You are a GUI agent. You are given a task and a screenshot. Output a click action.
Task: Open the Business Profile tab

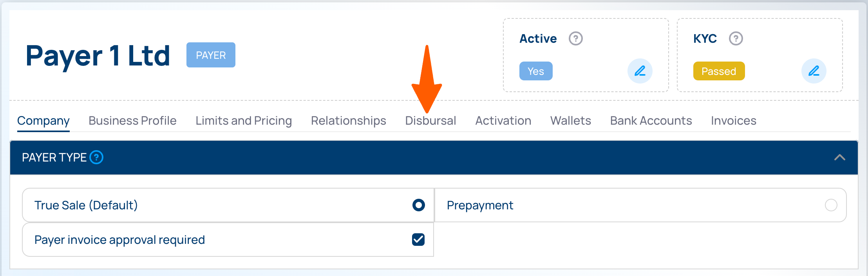pos(132,121)
